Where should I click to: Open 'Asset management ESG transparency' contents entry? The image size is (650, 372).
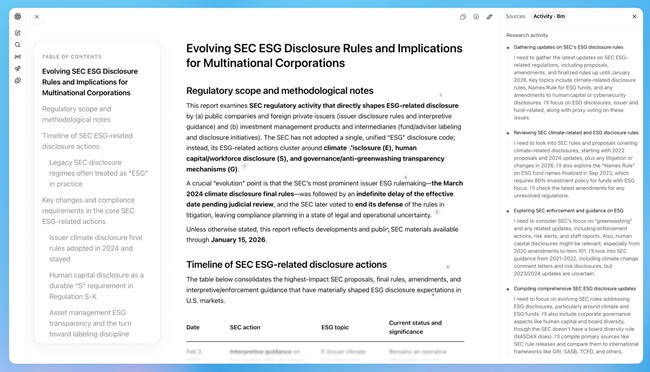[90, 323]
